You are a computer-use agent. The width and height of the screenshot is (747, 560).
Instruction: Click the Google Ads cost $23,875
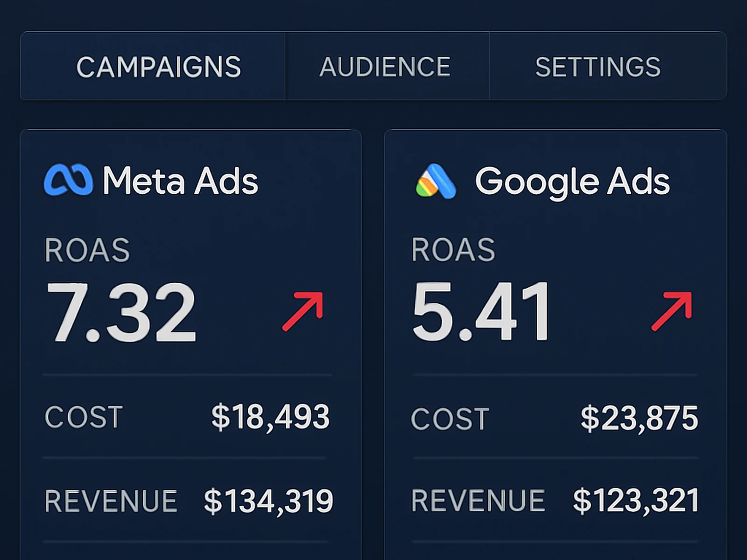639,418
